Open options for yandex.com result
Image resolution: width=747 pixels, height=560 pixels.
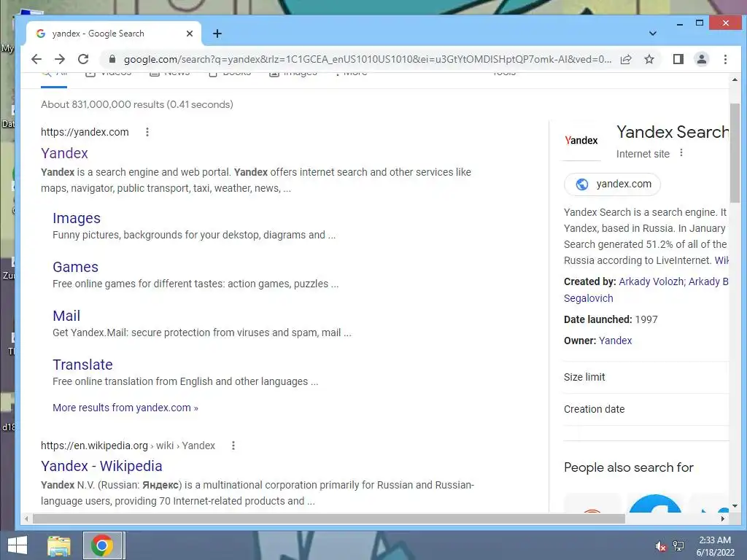tap(147, 132)
